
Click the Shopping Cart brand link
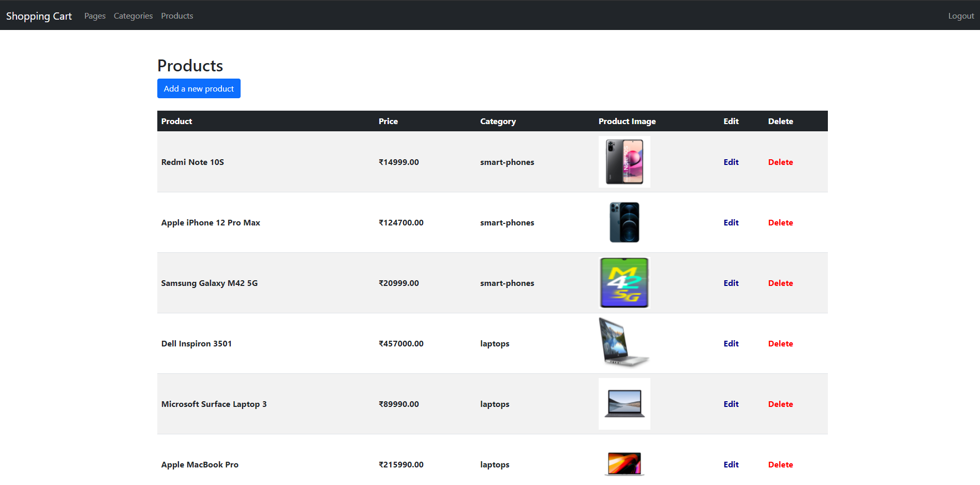click(x=39, y=16)
